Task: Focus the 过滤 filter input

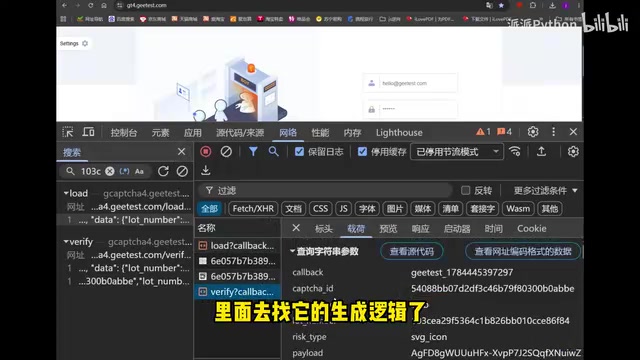Action: (x=327, y=191)
